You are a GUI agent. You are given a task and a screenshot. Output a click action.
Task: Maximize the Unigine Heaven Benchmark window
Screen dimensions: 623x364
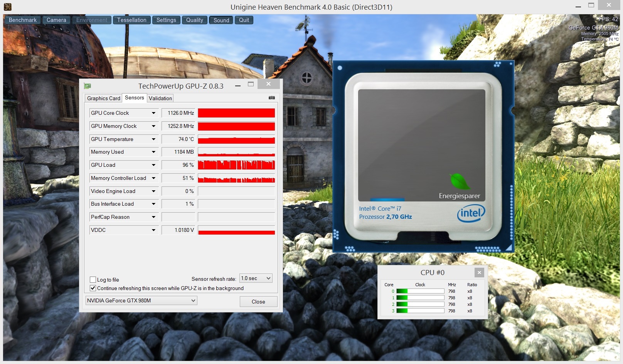591,5
